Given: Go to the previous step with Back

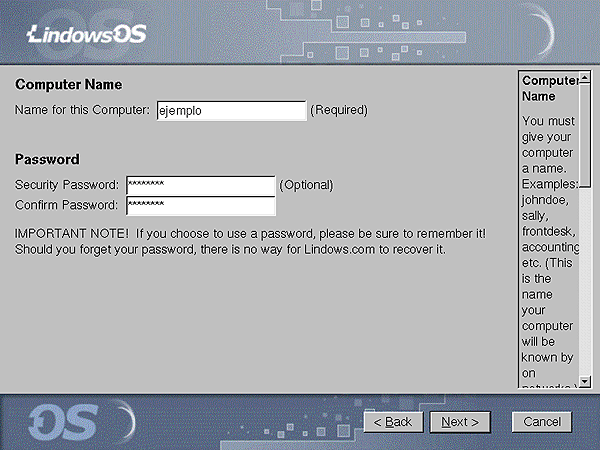Looking at the screenshot, I should point(393,422).
